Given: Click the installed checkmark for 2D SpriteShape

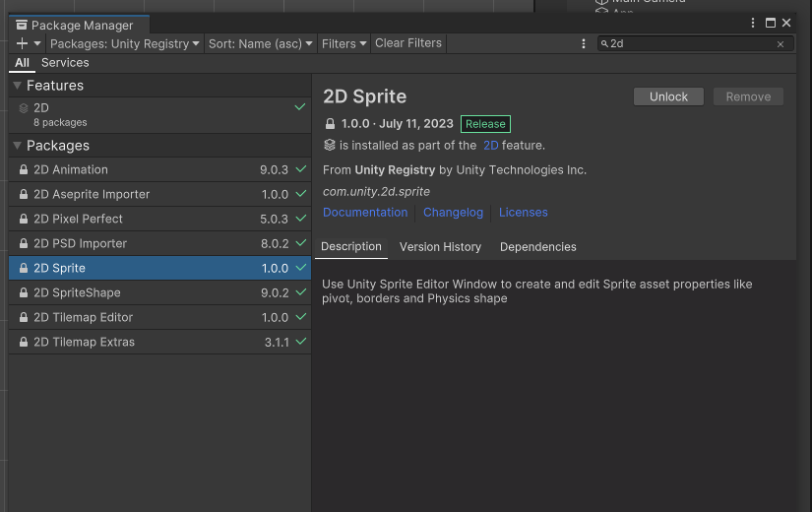Looking at the screenshot, I should coord(301,292).
